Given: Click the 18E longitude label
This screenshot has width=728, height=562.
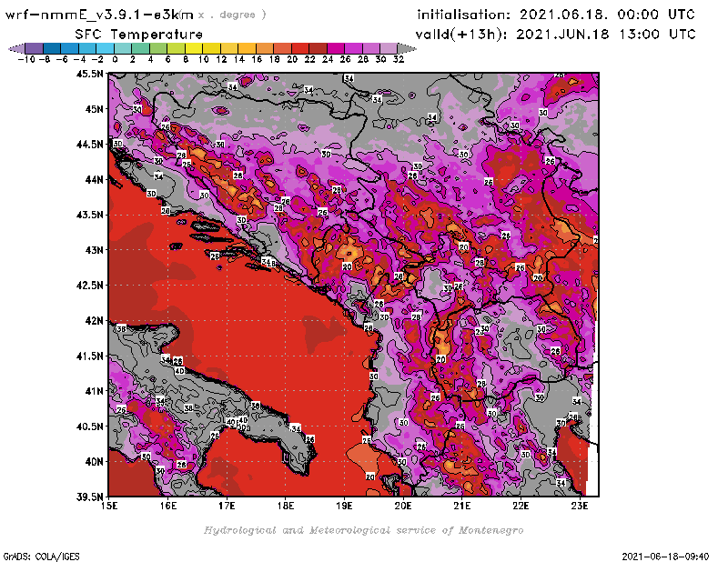Looking at the screenshot, I should (286, 506).
